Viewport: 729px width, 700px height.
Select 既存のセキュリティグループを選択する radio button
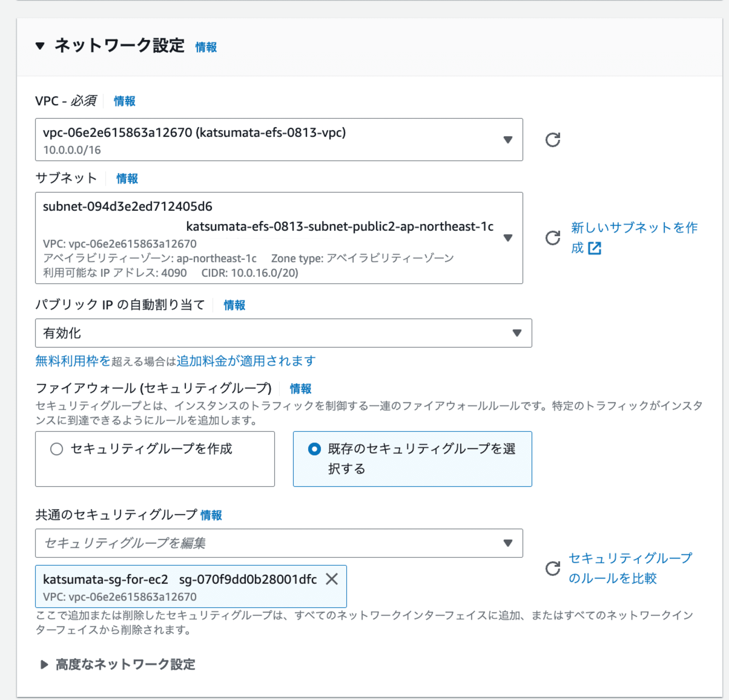314,449
